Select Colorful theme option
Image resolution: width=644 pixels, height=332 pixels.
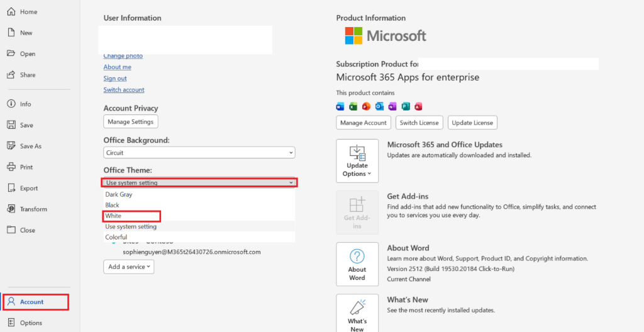pyautogui.click(x=199, y=237)
